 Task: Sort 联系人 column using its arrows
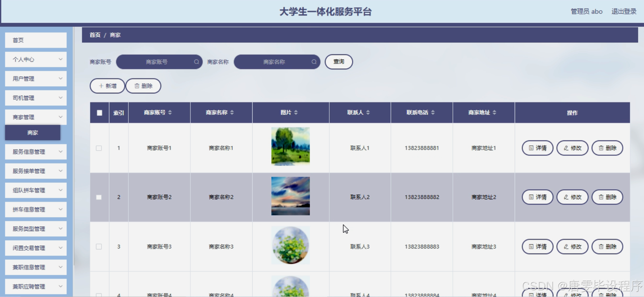(368, 112)
